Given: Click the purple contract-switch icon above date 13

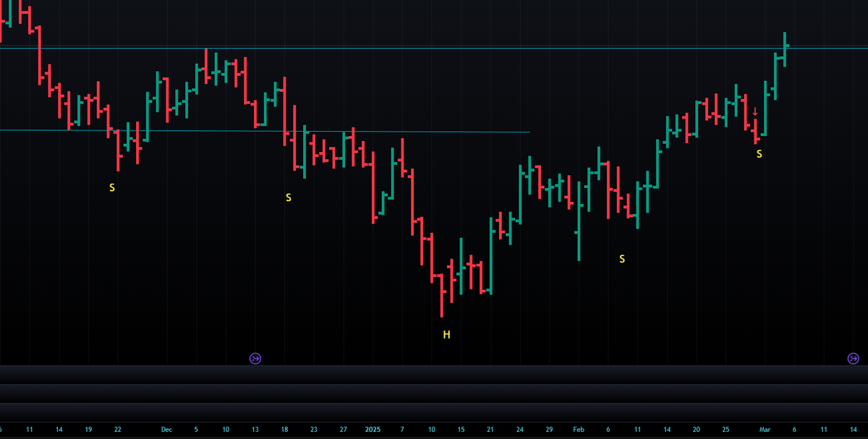Looking at the screenshot, I should click(x=255, y=358).
